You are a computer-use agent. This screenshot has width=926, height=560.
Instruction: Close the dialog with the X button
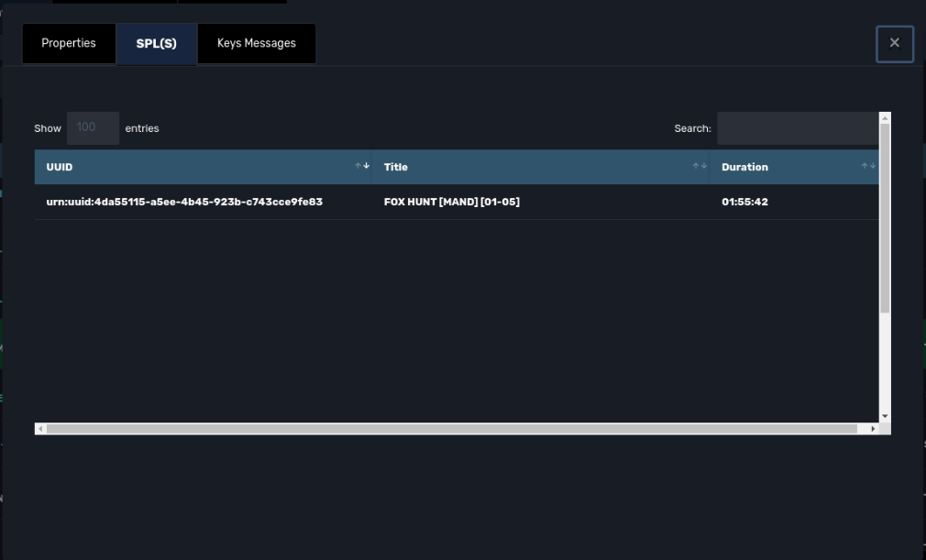(894, 43)
